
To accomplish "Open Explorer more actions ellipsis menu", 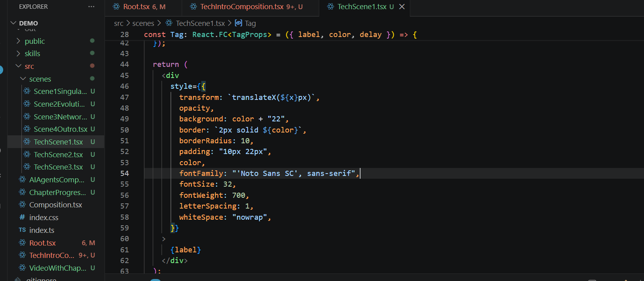I will point(91,7).
